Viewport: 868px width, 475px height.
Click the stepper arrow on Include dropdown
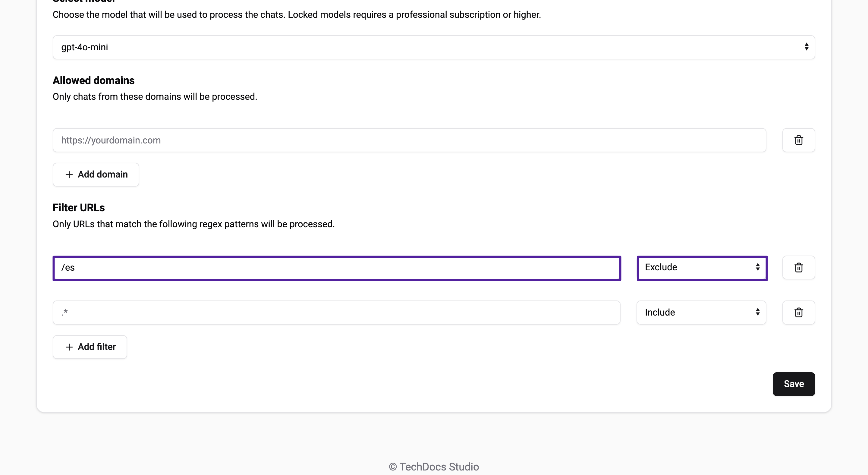(x=756, y=312)
